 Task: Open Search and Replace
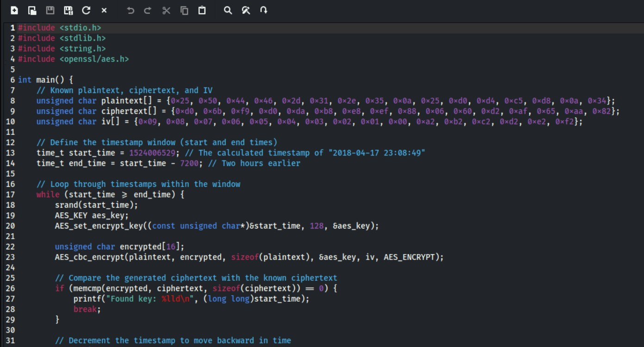click(x=246, y=10)
